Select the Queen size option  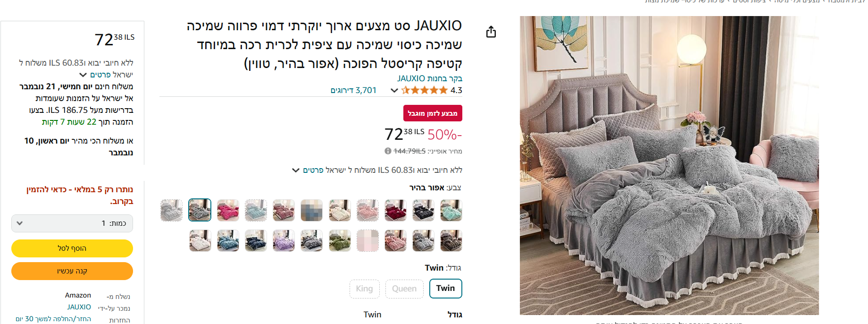tap(404, 289)
